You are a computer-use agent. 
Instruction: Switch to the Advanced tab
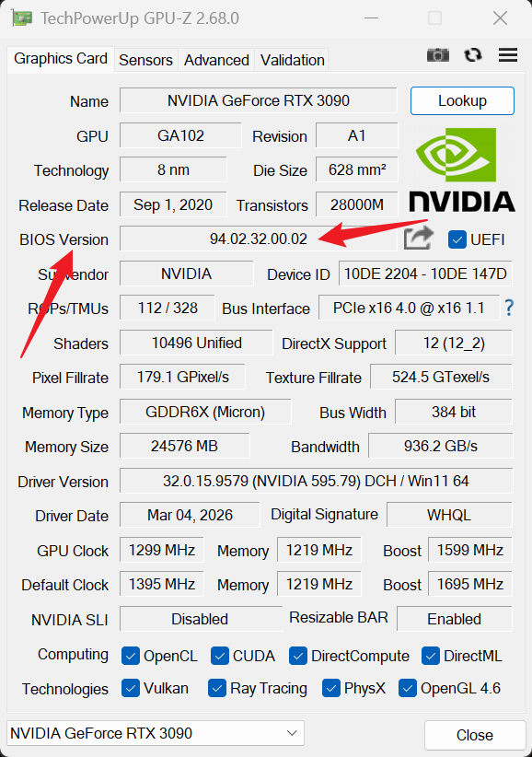tap(216, 60)
